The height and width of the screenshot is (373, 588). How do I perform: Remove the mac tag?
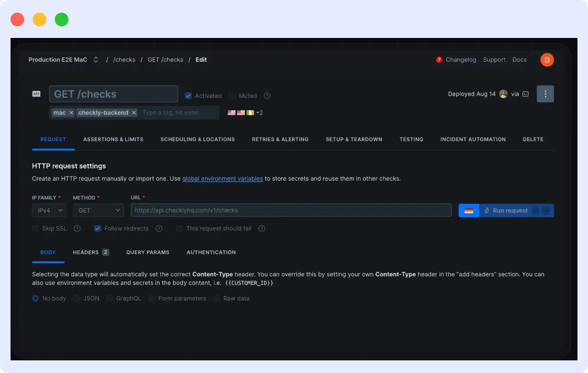(x=71, y=112)
